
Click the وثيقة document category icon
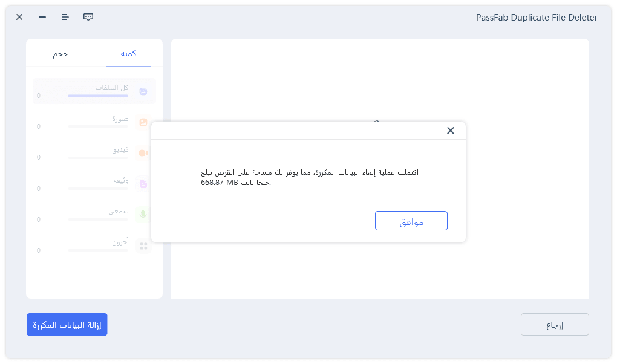click(x=143, y=183)
